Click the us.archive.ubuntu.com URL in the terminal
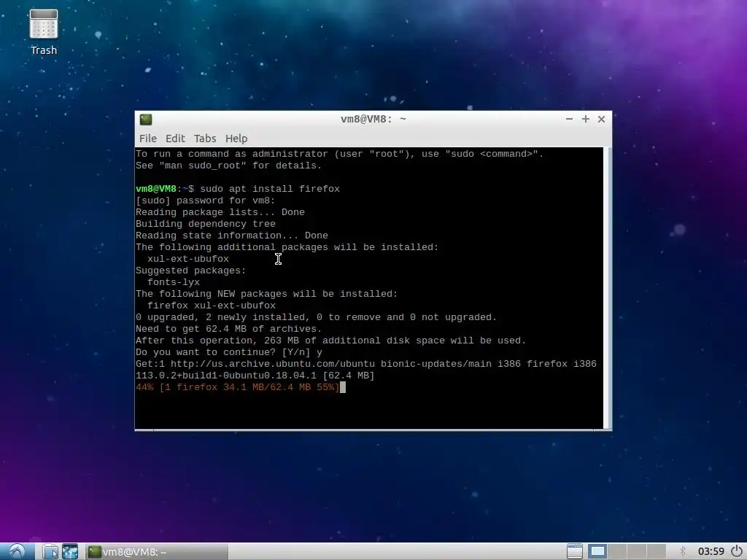747x560 pixels. (273, 364)
